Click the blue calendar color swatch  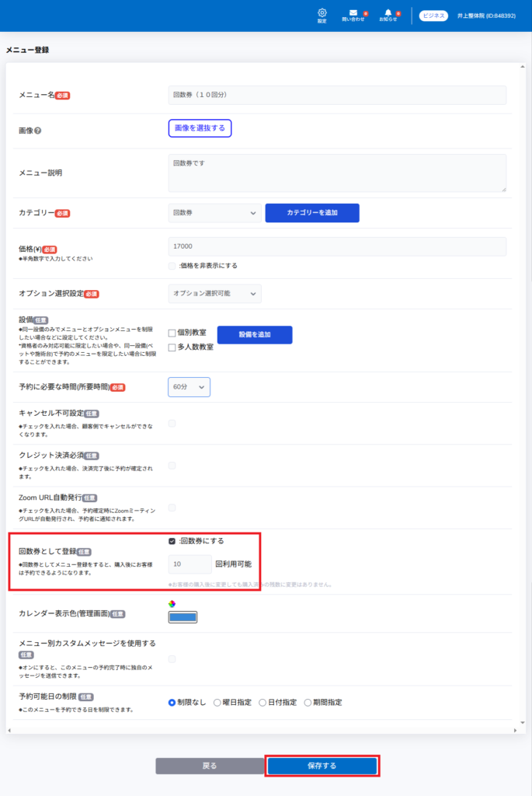point(183,617)
